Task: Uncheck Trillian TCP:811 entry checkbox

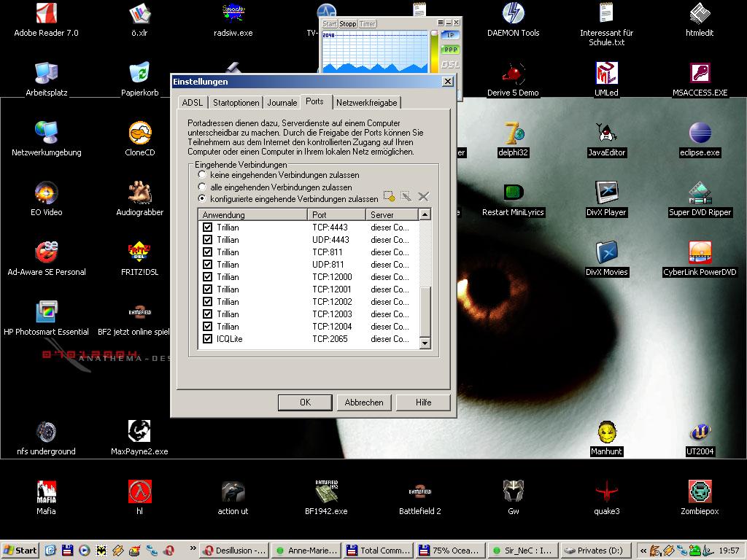Action: coord(207,252)
